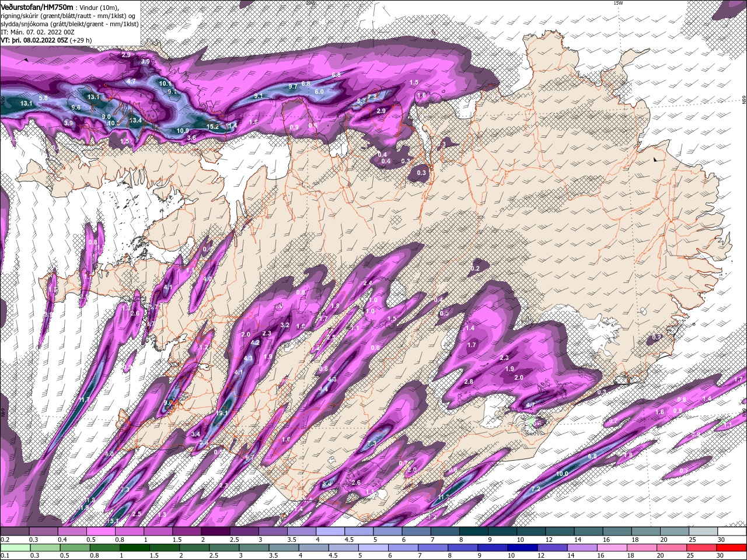Select the 2.8 precipitation value on map
Viewport: 747px width, 560px height.
coord(469,381)
